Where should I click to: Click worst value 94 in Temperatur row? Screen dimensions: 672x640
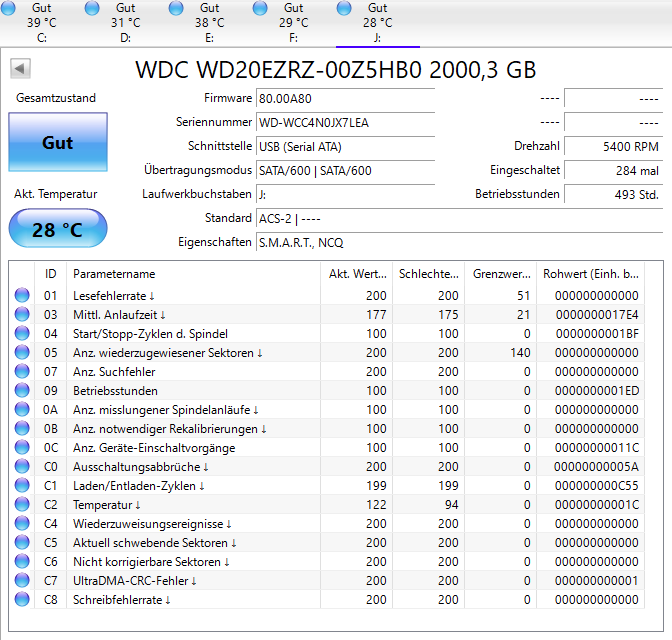point(451,505)
